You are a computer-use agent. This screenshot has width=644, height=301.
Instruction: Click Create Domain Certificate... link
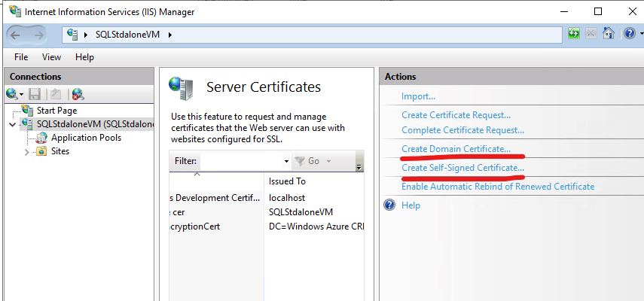(x=456, y=149)
